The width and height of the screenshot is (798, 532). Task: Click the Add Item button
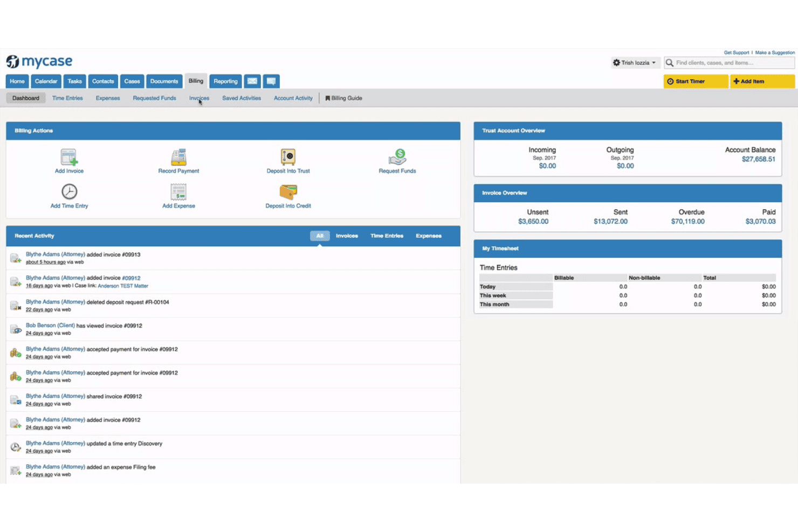pyautogui.click(x=762, y=81)
